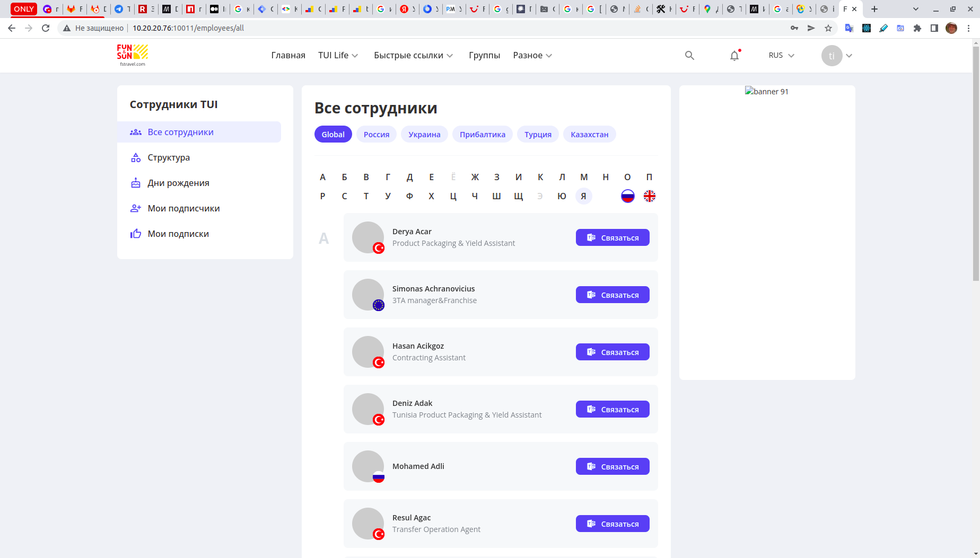This screenshot has height=558, width=980.
Task: Click Simonas Achranovicius's avatar
Action: click(x=368, y=295)
